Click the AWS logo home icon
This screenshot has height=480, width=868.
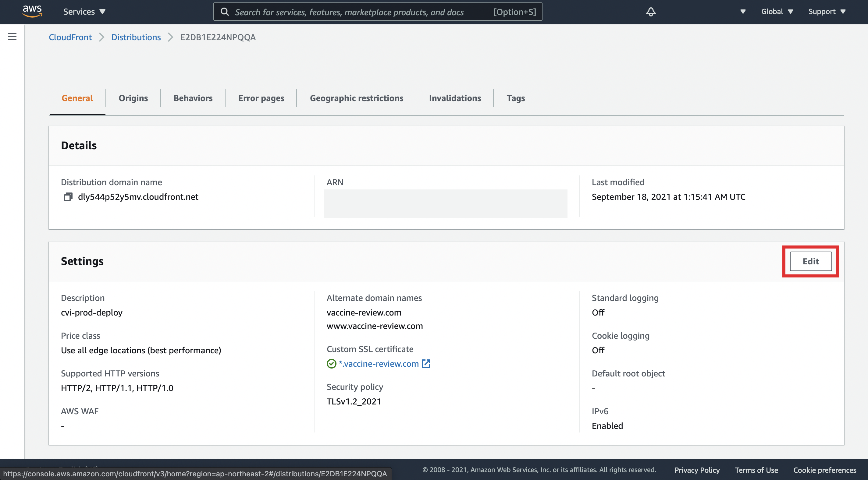pyautogui.click(x=32, y=11)
